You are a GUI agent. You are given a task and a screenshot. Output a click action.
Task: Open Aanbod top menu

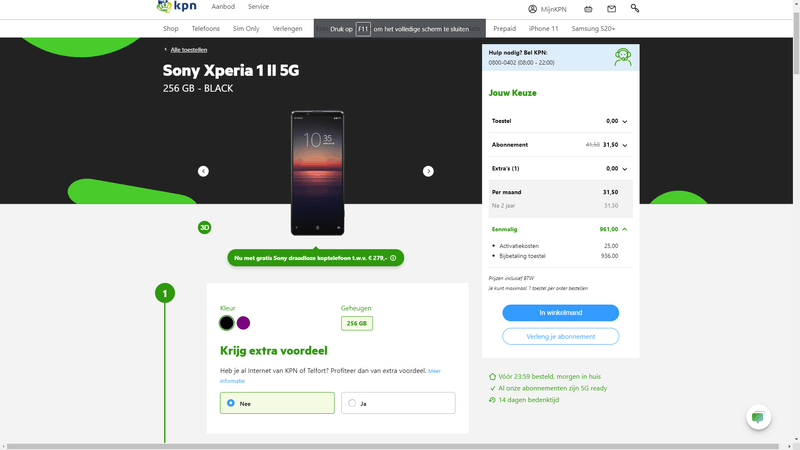pos(223,7)
